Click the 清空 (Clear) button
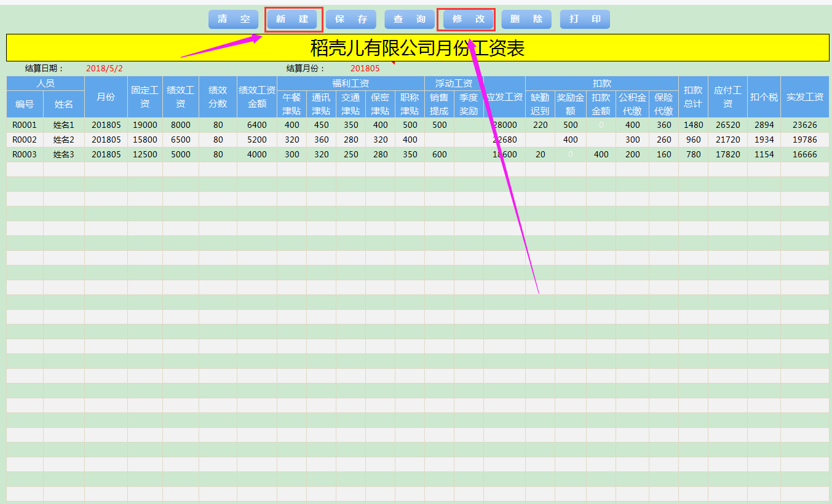The image size is (832, 504). [x=233, y=19]
